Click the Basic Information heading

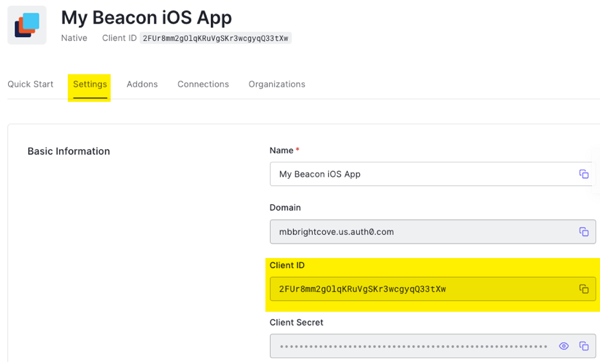pos(68,151)
